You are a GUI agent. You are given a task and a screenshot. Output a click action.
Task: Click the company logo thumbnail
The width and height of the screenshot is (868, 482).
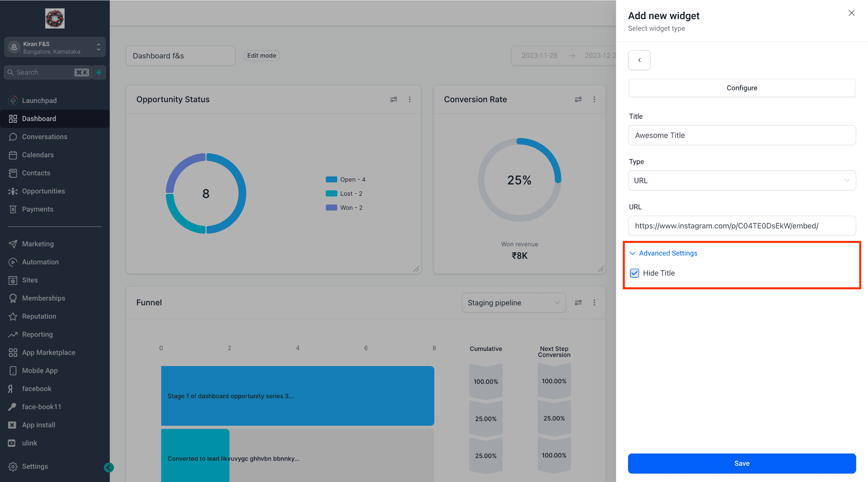tap(55, 18)
